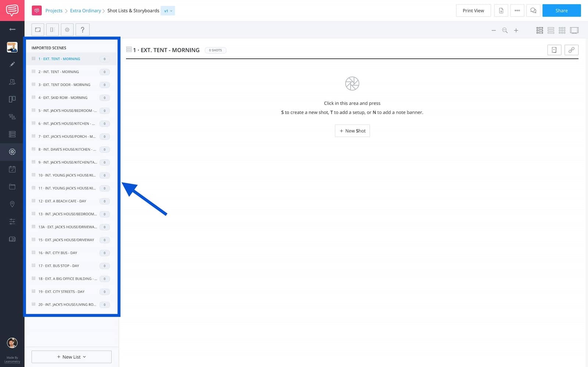Open the three-dots more options menu
This screenshot has height=367, width=588.
point(517,11)
